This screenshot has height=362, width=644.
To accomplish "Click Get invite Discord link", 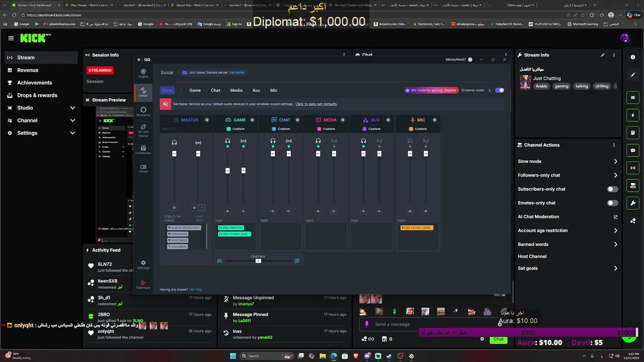I will click(236, 72).
